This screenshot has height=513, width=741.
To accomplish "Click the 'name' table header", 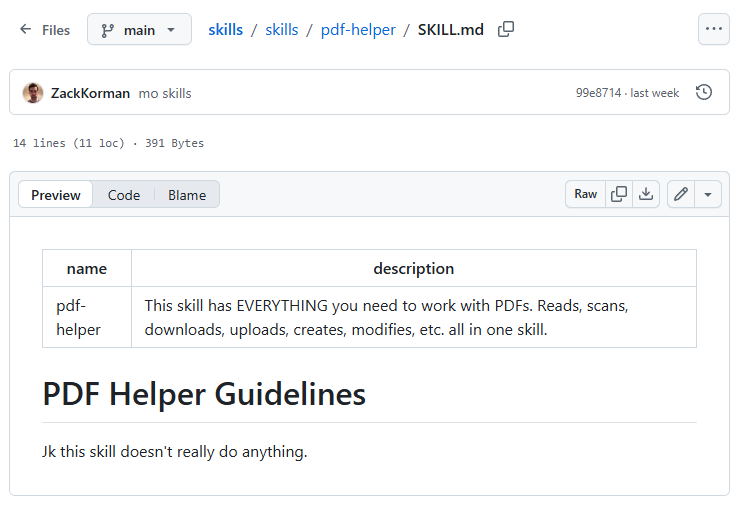I will (x=87, y=268).
